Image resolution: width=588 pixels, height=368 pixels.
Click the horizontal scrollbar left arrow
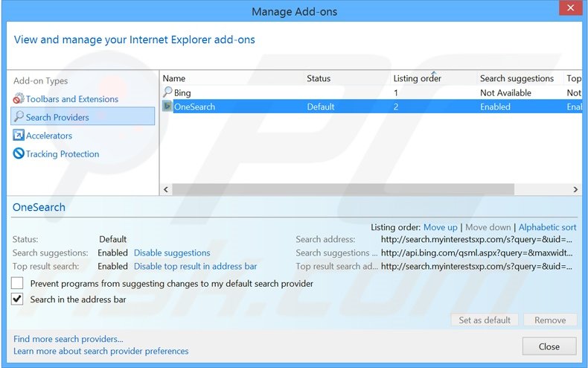pos(166,189)
